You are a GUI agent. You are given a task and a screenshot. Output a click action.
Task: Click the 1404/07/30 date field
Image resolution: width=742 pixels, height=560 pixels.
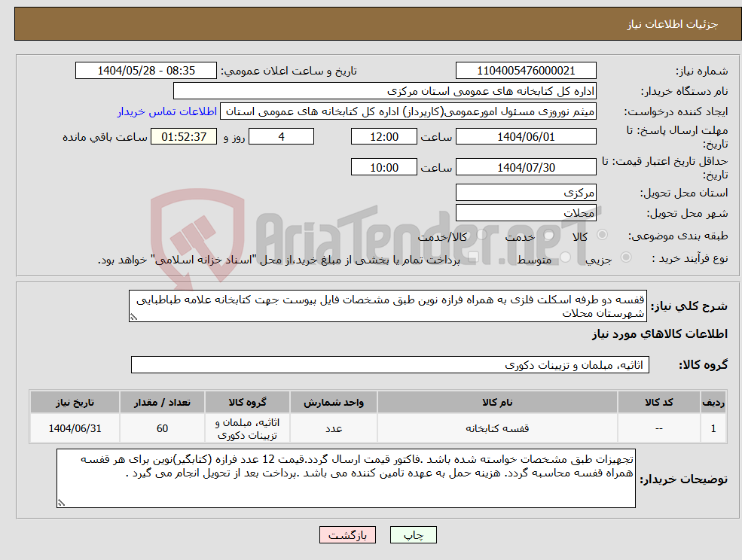click(x=525, y=166)
